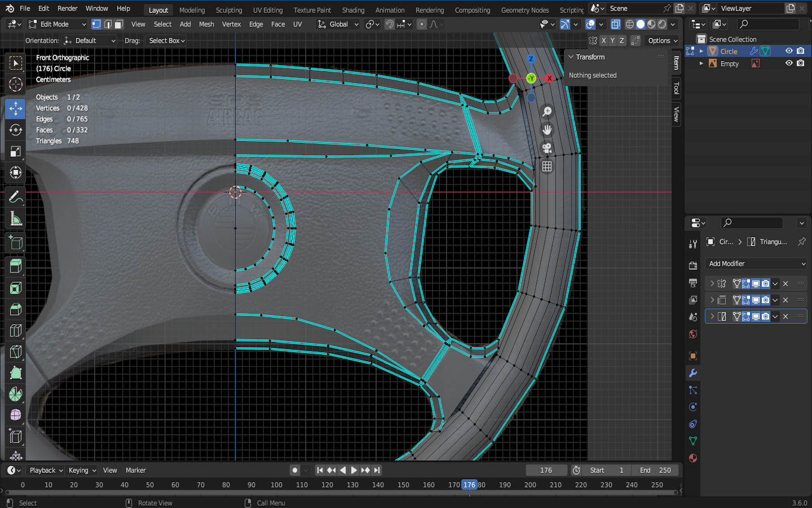
Task: Switch to orthographic grid view button
Action: click(546, 167)
